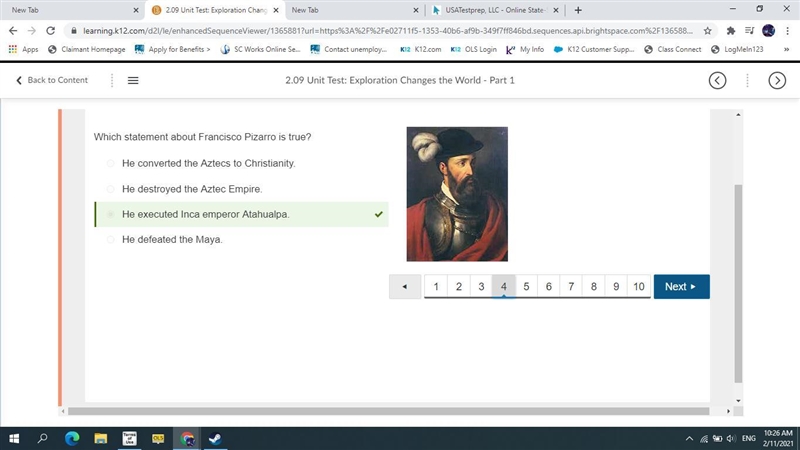
Task: Click the horizontal scrollbar below the quiz
Action: click(388, 411)
